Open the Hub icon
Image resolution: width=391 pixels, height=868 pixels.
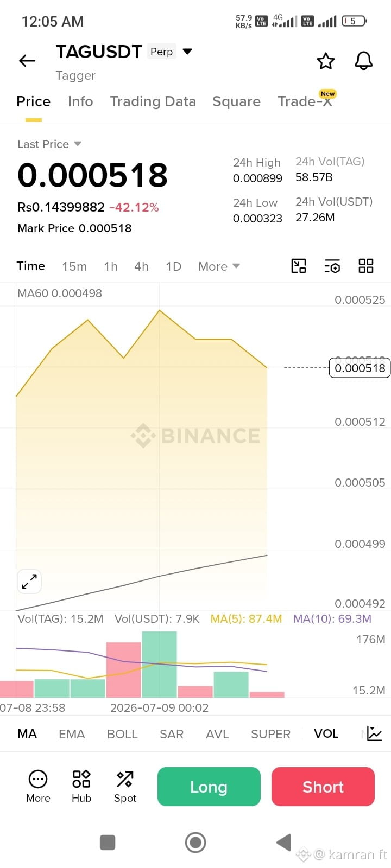click(81, 787)
